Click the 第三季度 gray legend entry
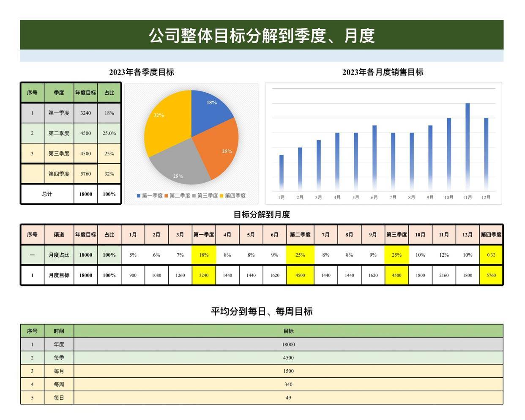525x420 pixels. coord(205,196)
